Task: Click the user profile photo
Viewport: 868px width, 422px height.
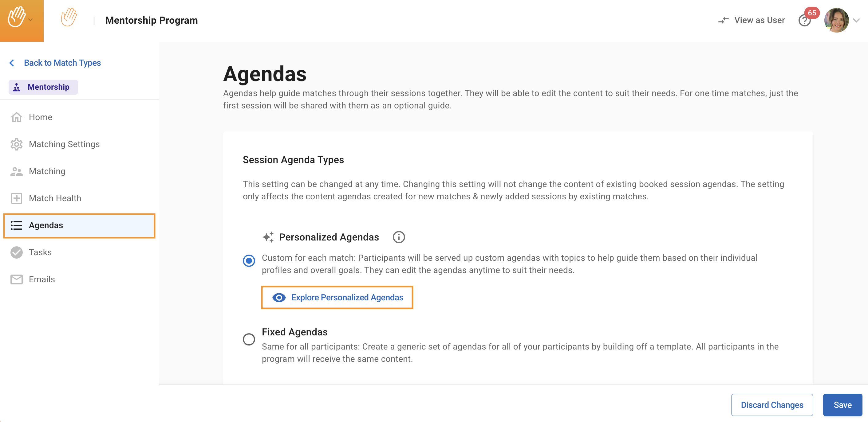Action: tap(836, 20)
